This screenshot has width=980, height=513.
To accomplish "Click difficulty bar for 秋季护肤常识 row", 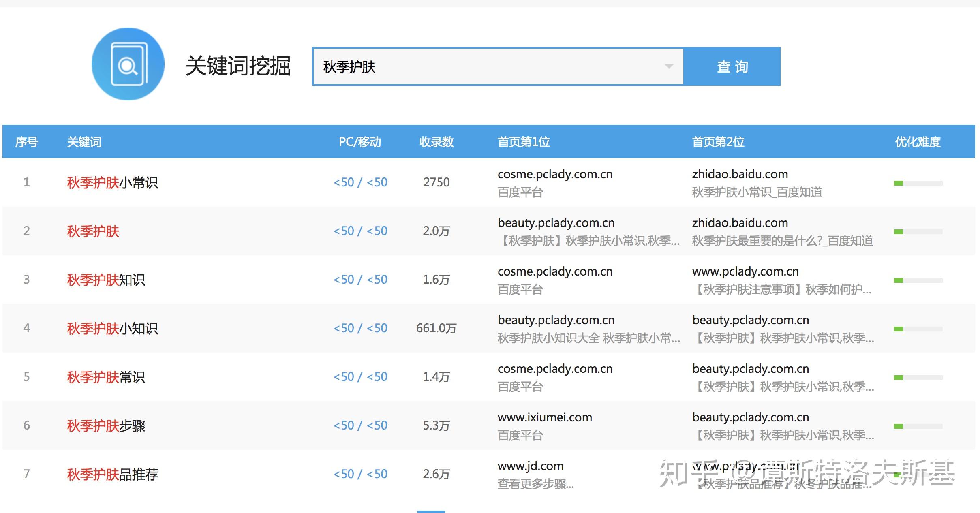I will [918, 378].
